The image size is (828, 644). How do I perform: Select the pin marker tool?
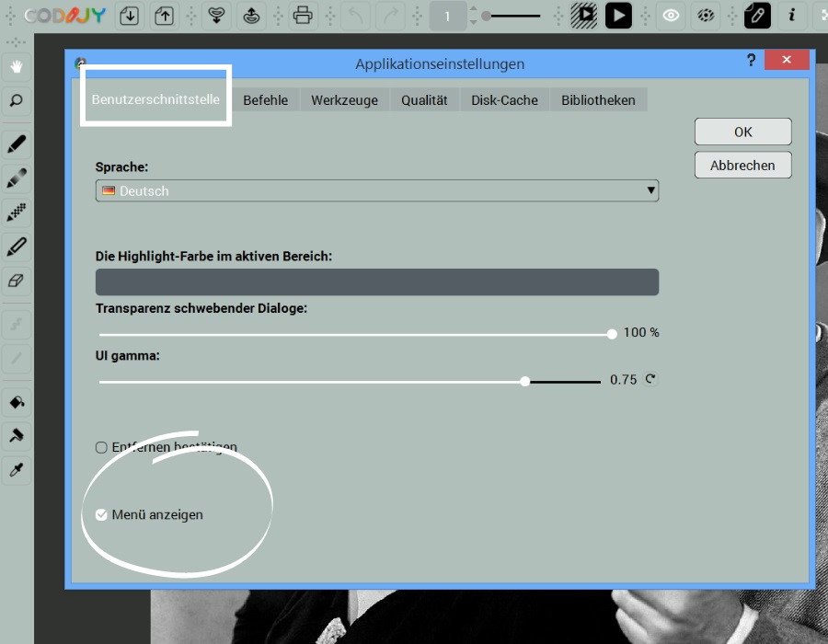pos(17,436)
